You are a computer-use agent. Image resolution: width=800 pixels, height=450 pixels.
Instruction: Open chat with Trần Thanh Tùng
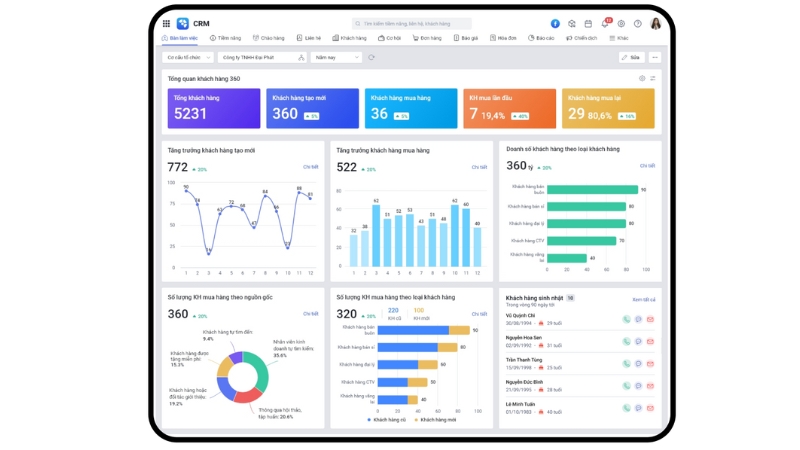click(x=638, y=364)
